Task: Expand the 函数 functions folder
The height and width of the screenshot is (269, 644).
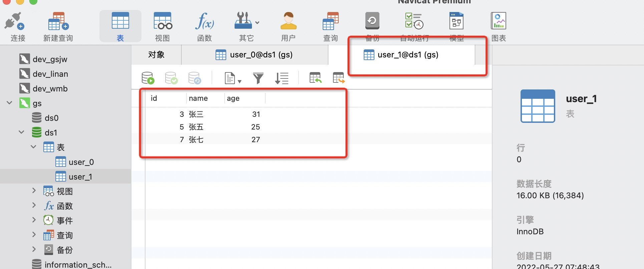Action: (34, 205)
